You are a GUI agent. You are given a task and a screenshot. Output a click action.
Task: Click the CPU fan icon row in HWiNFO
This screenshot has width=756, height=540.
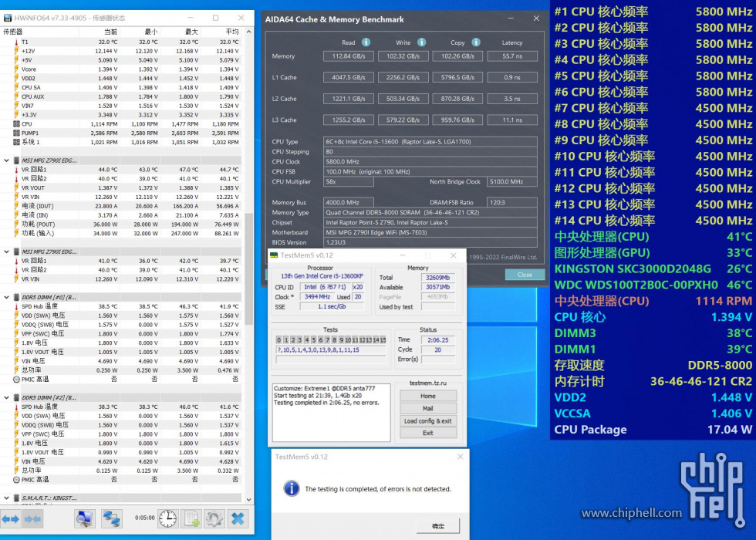16,124
